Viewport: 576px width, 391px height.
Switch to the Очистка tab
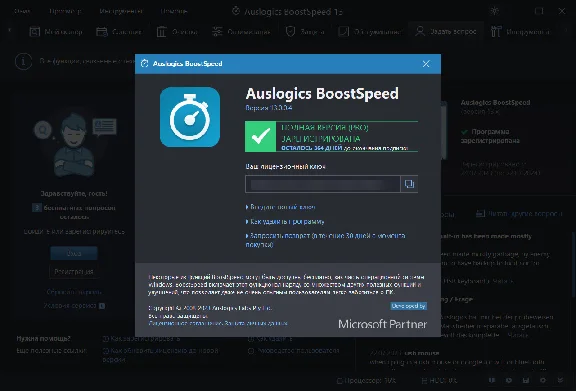point(177,32)
